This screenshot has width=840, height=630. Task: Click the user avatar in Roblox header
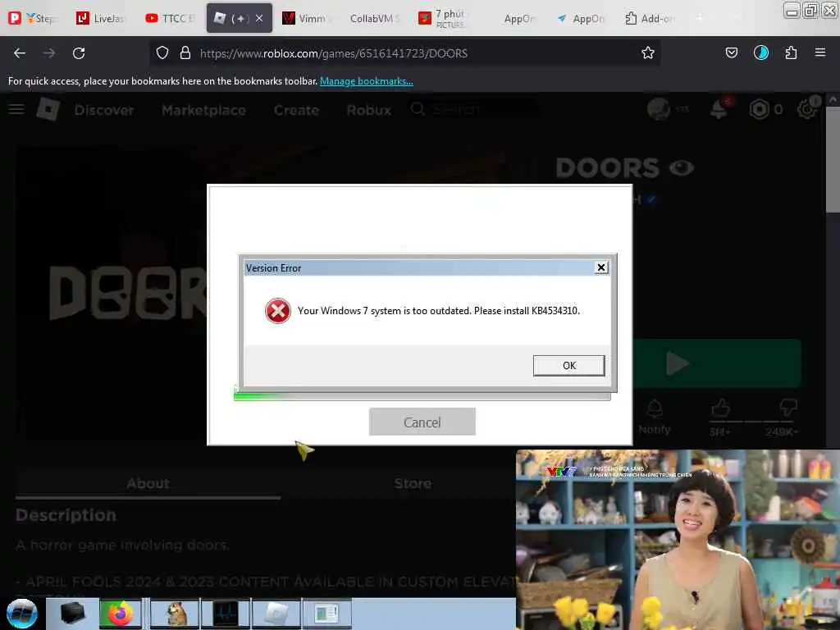659,109
